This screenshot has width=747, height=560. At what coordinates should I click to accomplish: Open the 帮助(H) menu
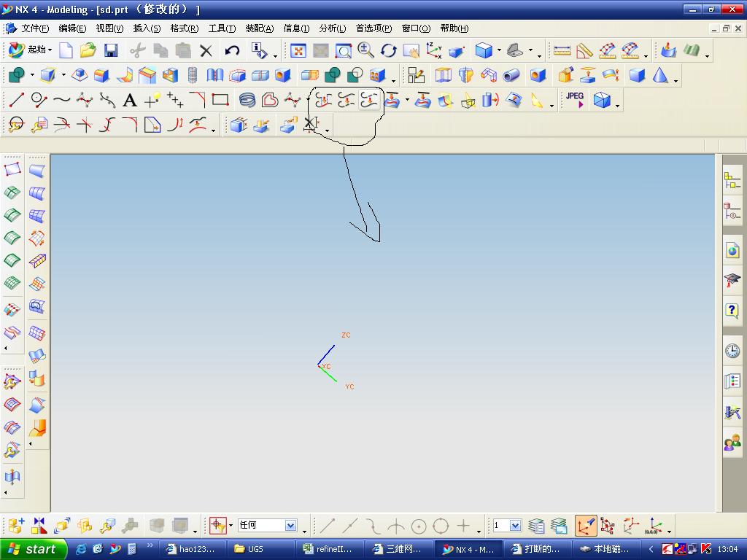click(454, 28)
